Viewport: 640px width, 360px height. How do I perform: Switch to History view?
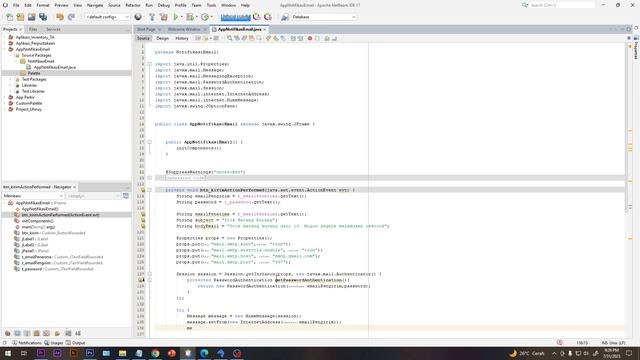point(182,38)
